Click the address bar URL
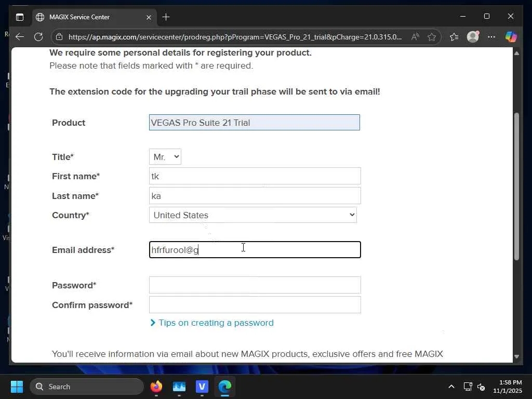The height and width of the screenshot is (399, 532). coord(235,37)
